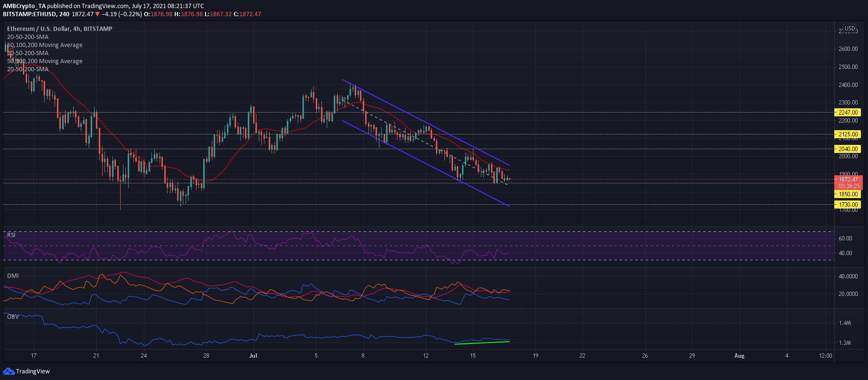Click the Jul label on time axis
Image resolution: width=868 pixels, height=380 pixels.
coord(253,356)
